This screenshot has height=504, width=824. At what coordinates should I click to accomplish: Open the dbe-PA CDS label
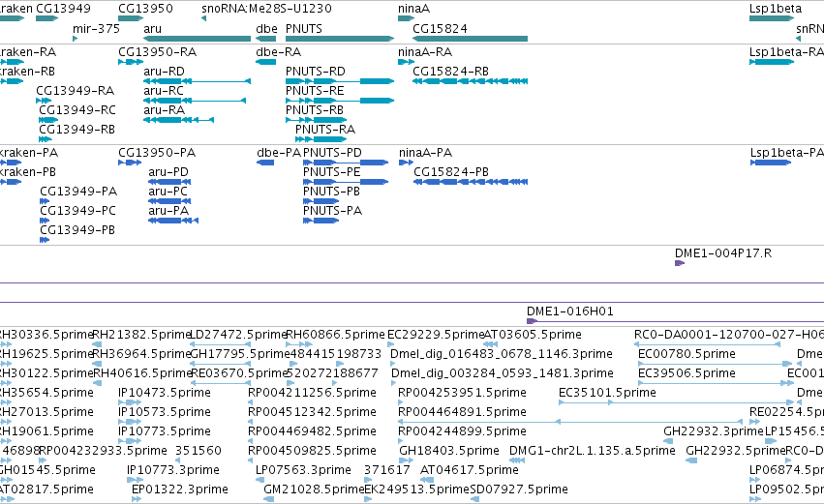[x=279, y=152]
